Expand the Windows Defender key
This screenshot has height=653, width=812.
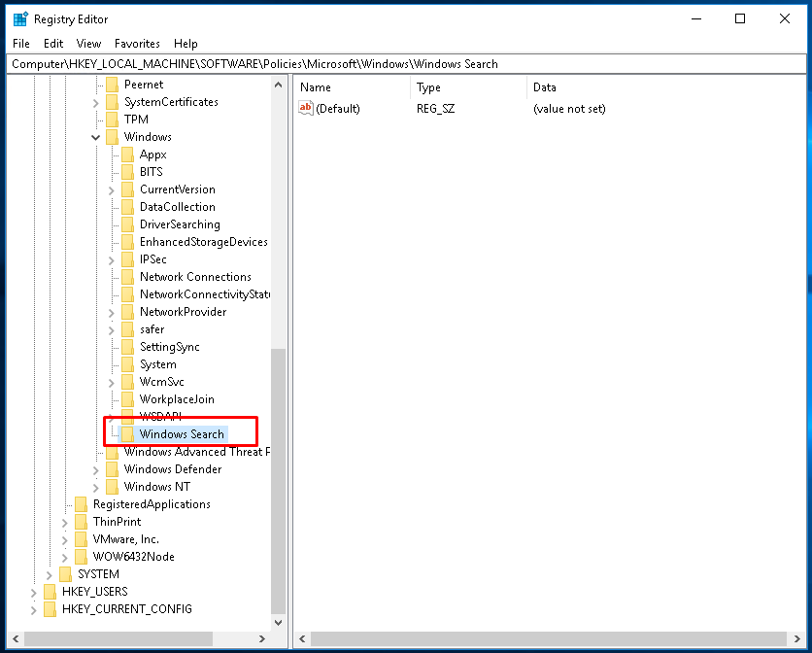[96, 470]
